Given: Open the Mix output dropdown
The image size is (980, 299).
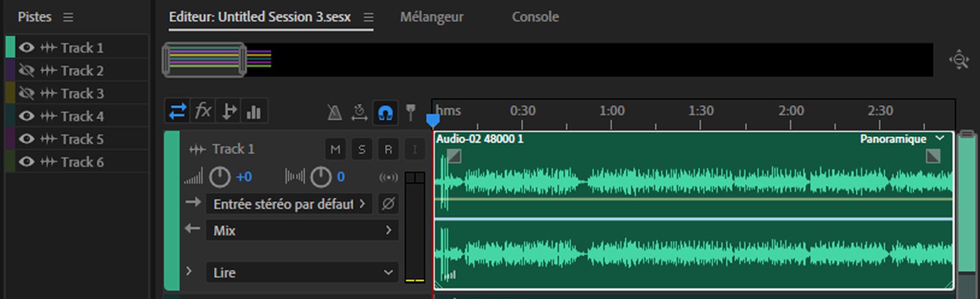Looking at the screenshot, I should (302, 230).
